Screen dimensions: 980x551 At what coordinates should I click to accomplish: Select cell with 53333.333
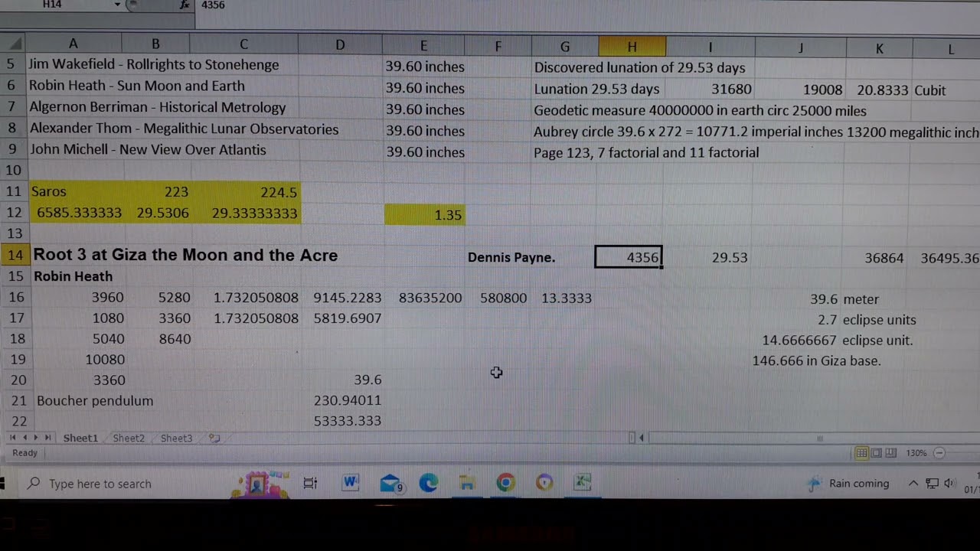pos(341,421)
